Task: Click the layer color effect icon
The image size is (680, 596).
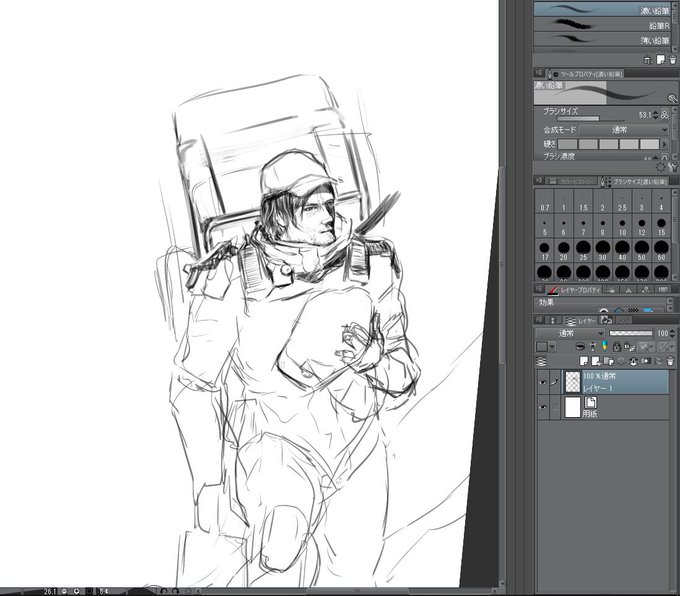Action: click(x=649, y=310)
